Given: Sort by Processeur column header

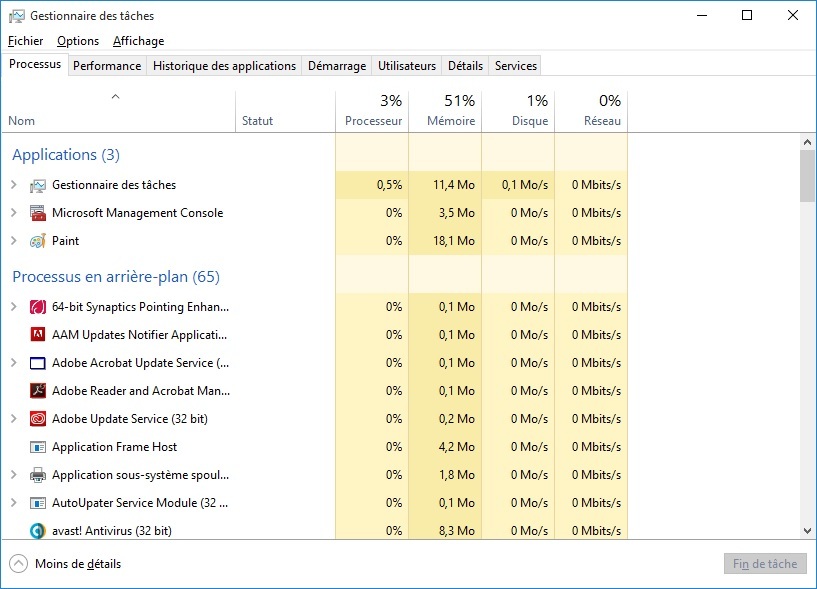Looking at the screenshot, I should point(372,112).
